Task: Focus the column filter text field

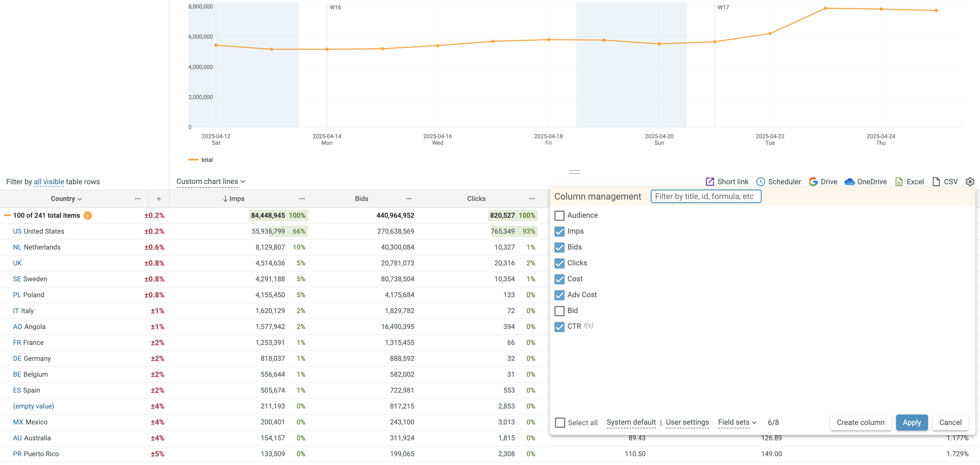Action: pyautogui.click(x=706, y=196)
